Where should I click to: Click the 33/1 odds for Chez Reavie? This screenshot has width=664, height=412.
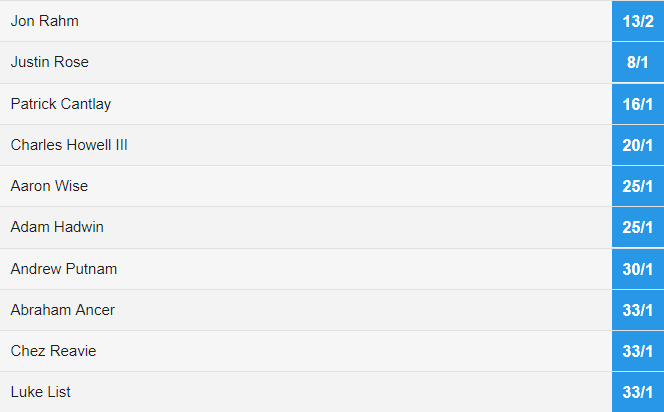click(637, 351)
